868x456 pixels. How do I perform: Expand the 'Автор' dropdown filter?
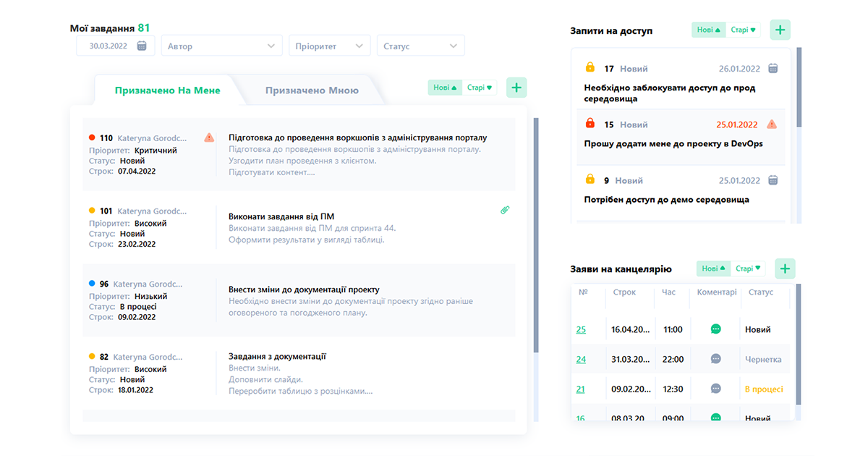pyautogui.click(x=221, y=46)
